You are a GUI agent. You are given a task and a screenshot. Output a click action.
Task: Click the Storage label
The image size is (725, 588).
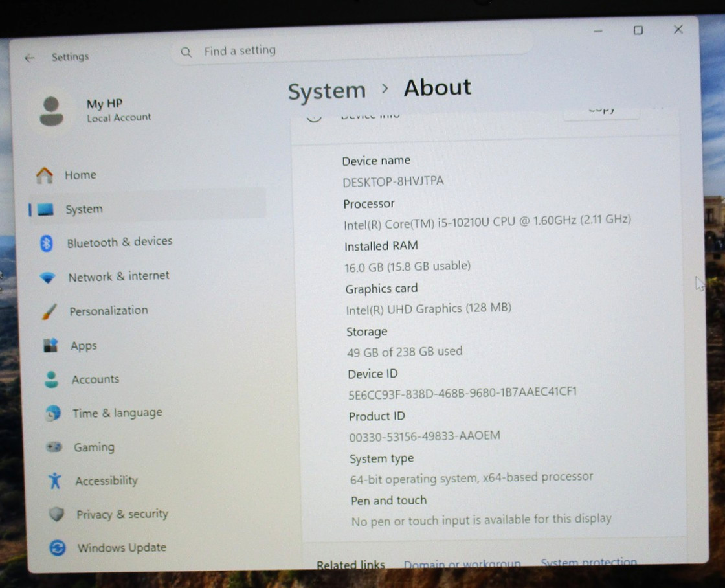(366, 332)
